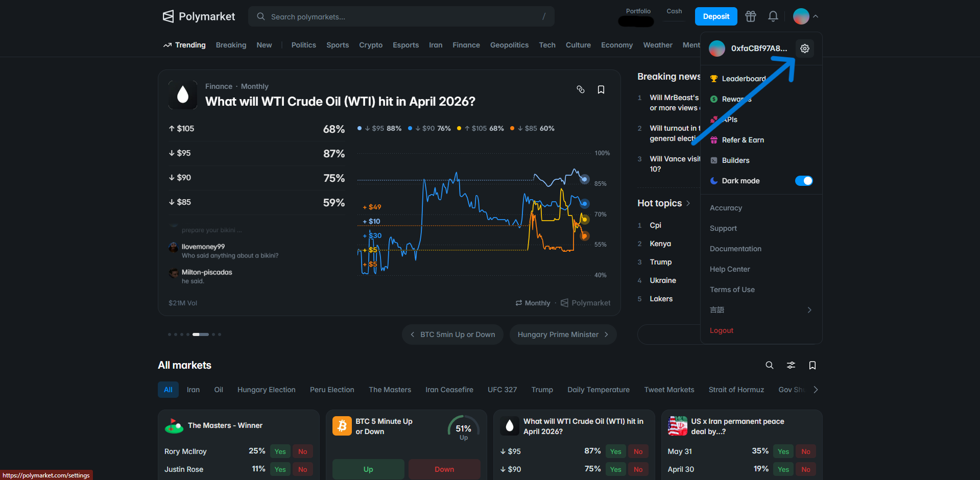This screenshot has width=980, height=480.
Task: Click US x Iran flag thumbnail
Action: tap(678, 426)
